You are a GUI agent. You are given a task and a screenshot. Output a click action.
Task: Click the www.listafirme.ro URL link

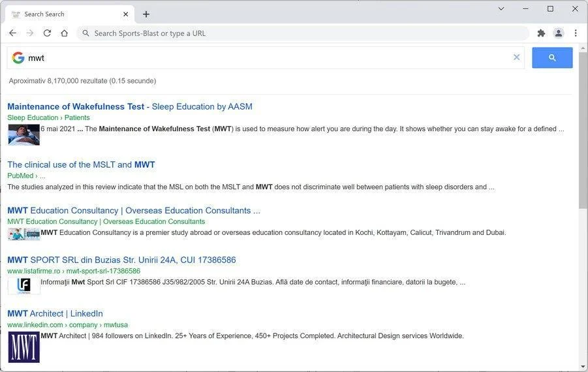(74, 271)
